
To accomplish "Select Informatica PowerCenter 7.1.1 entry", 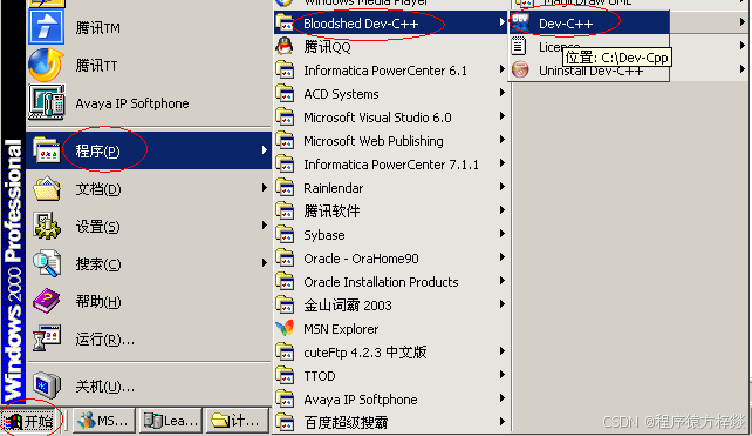I will [x=391, y=164].
